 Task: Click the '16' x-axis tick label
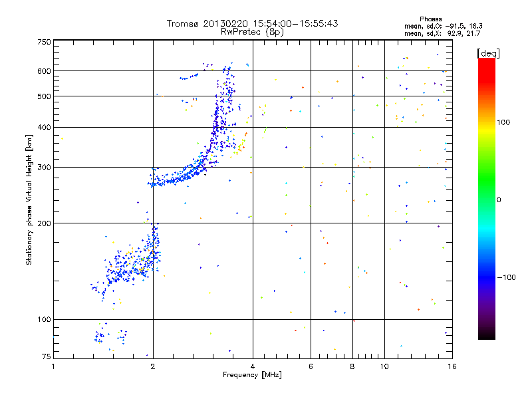click(x=452, y=366)
